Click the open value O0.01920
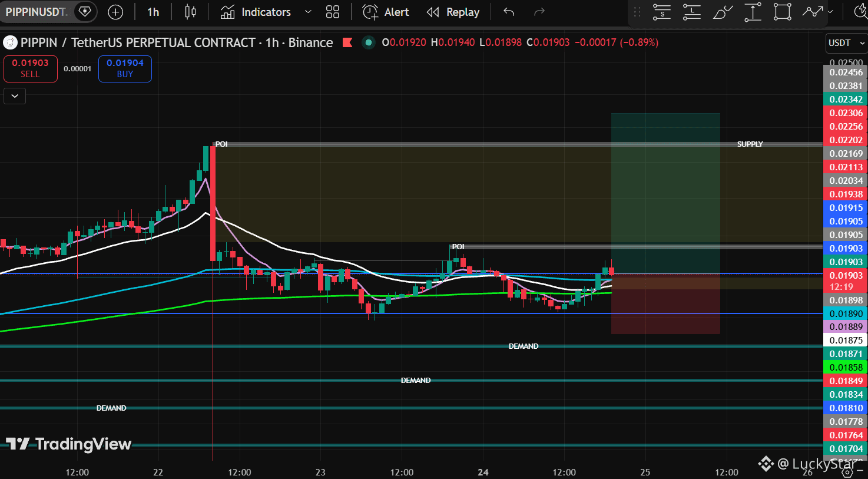 coord(404,42)
